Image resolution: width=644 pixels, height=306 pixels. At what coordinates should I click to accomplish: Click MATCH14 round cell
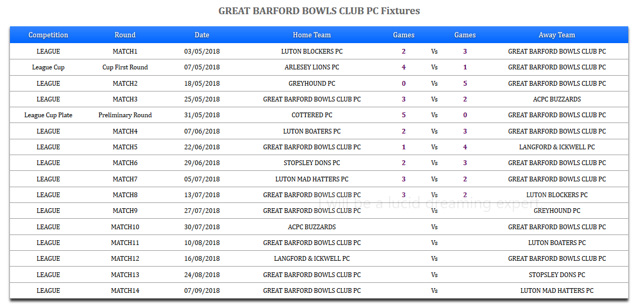[x=125, y=291]
